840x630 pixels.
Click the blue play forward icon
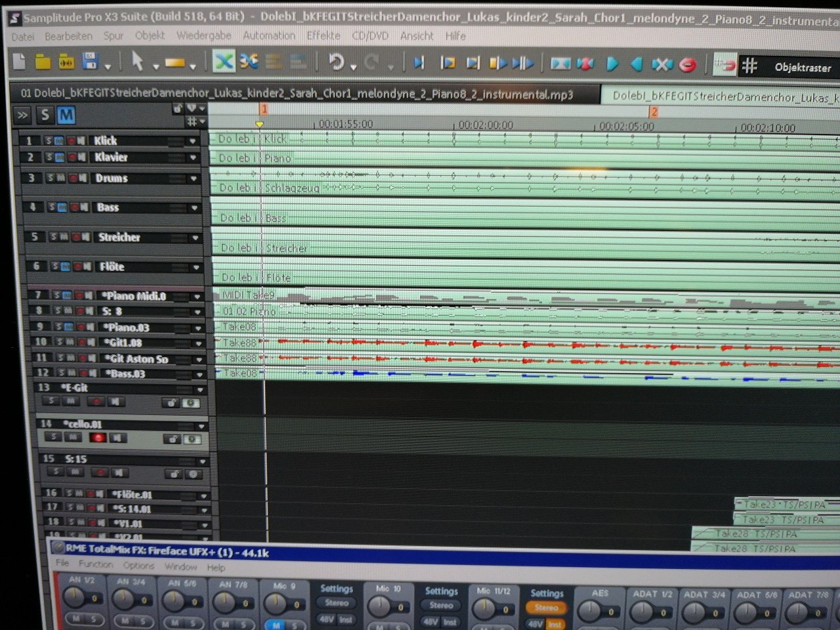[612, 64]
